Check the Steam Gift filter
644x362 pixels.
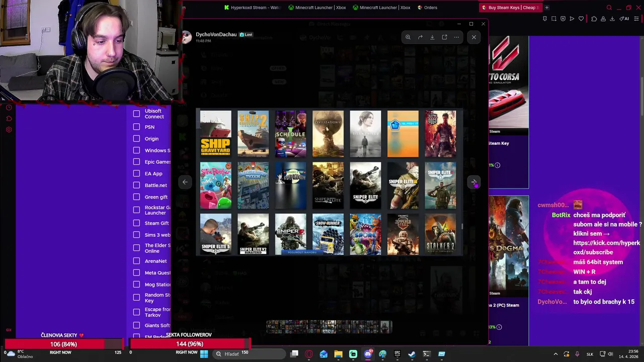pos(136,223)
